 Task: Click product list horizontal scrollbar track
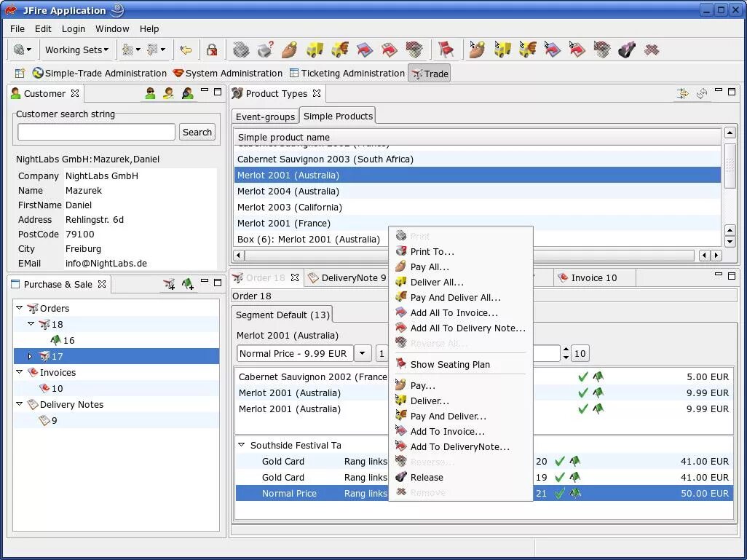(470, 255)
